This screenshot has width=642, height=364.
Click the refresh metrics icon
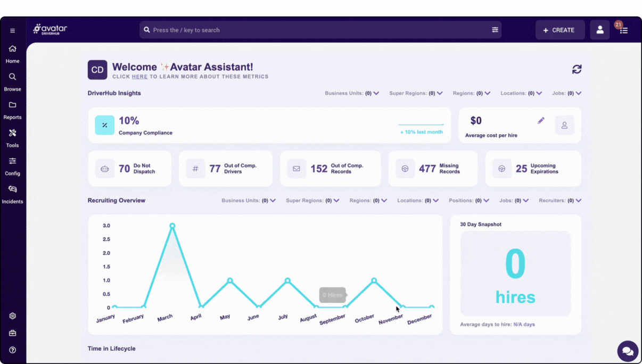point(577,69)
